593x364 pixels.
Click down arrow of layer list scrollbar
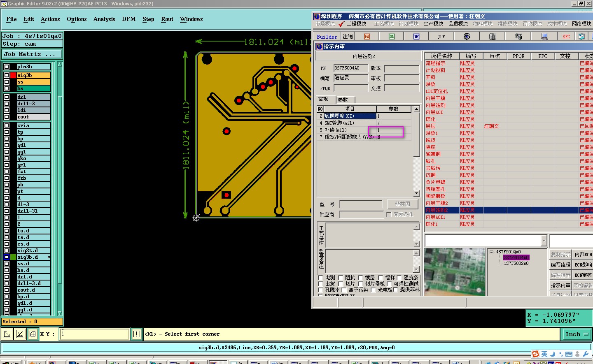click(x=60, y=313)
